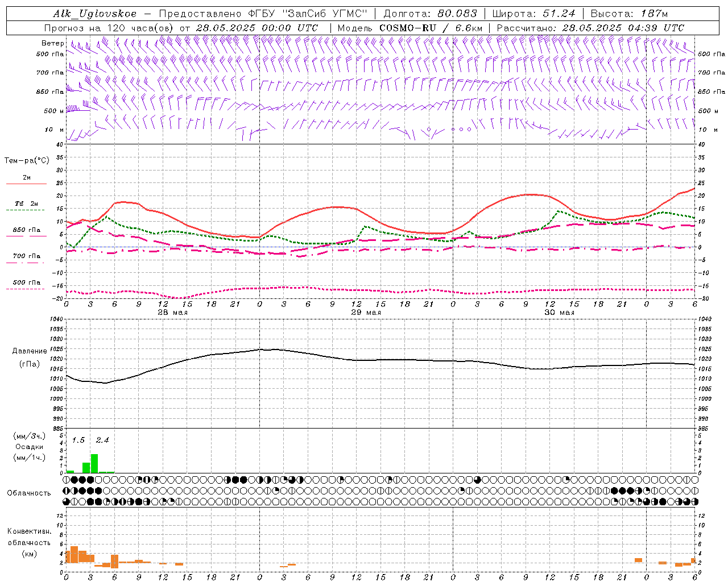
Task: Click the '500 гПа' temperature legend entry
Action: (x=26, y=282)
